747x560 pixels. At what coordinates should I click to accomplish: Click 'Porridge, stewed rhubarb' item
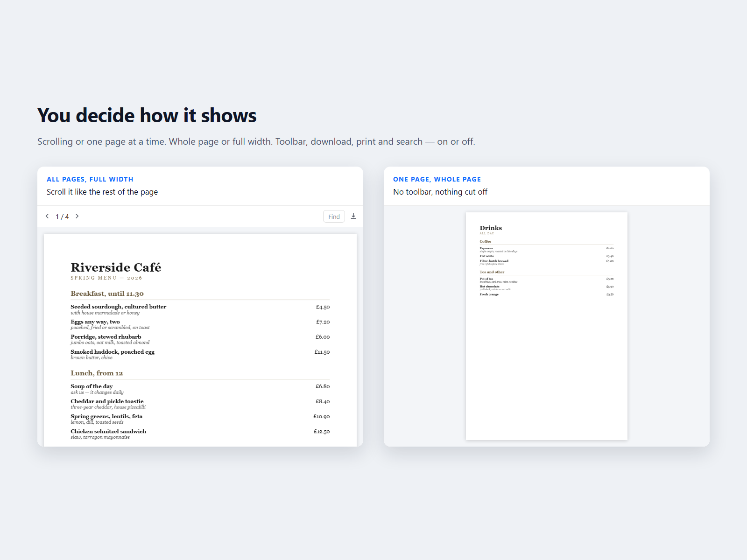click(x=106, y=336)
